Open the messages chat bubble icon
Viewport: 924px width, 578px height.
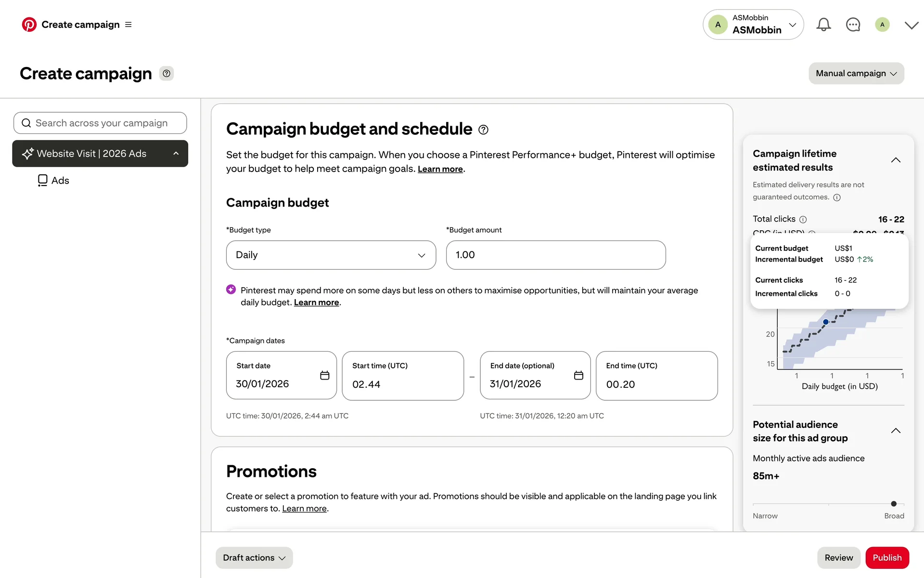click(853, 25)
